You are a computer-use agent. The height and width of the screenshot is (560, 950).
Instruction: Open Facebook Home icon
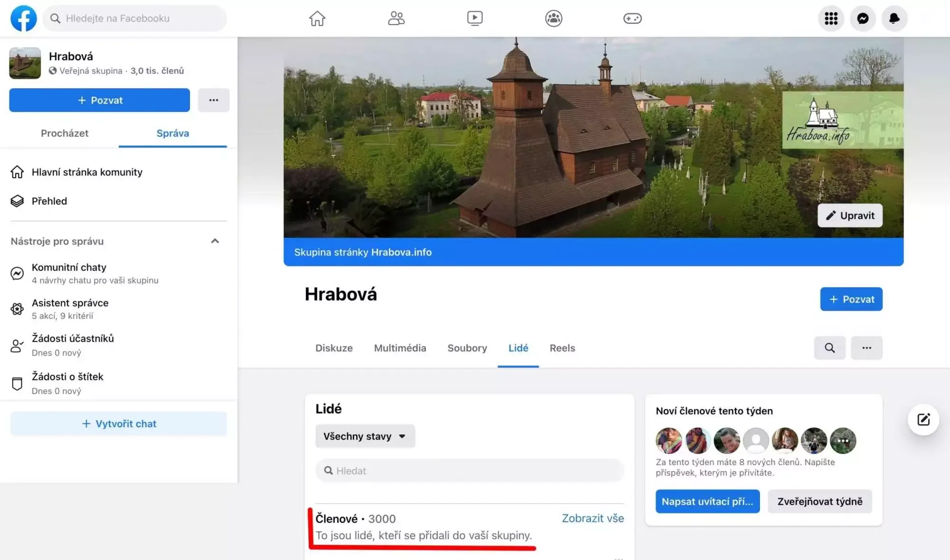(317, 19)
